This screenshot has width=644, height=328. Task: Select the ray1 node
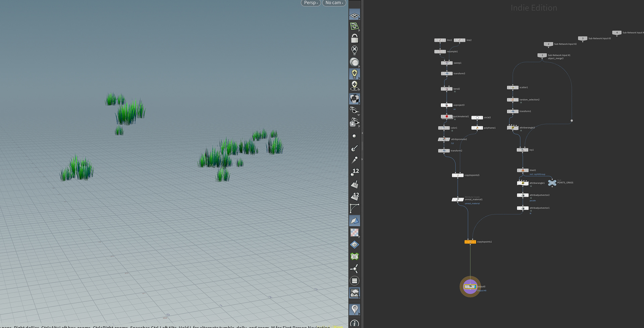pos(522,150)
